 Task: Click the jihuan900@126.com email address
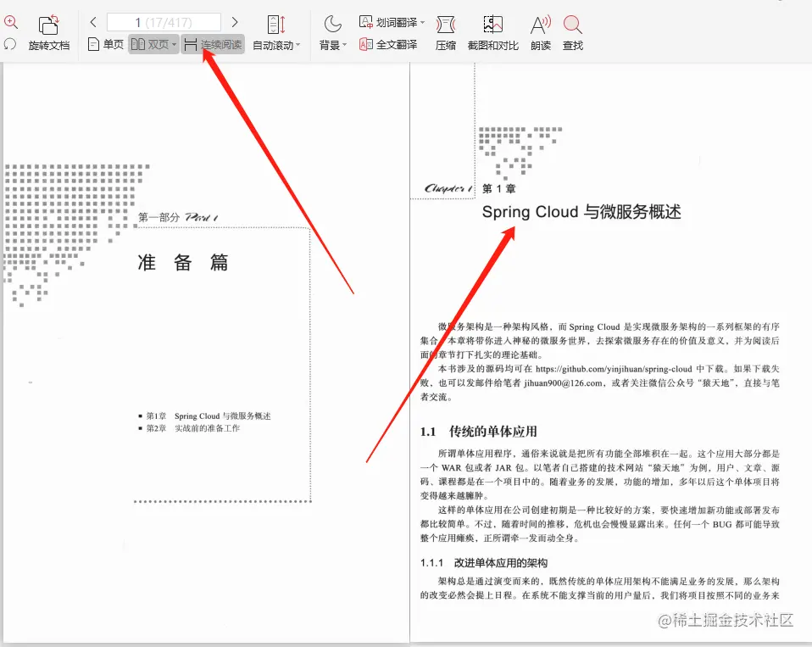pyautogui.click(x=563, y=382)
